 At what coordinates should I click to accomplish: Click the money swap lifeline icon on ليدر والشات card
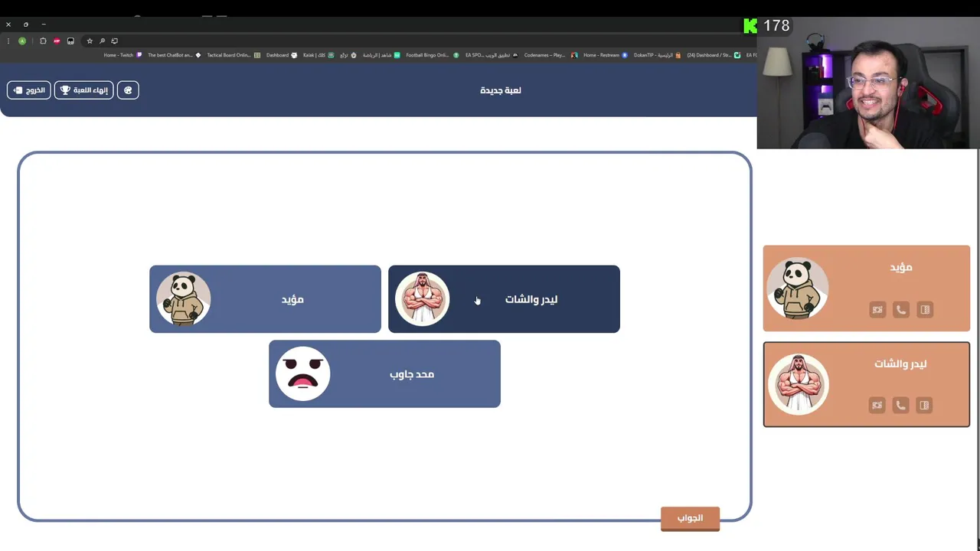click(x=877, y=406)
